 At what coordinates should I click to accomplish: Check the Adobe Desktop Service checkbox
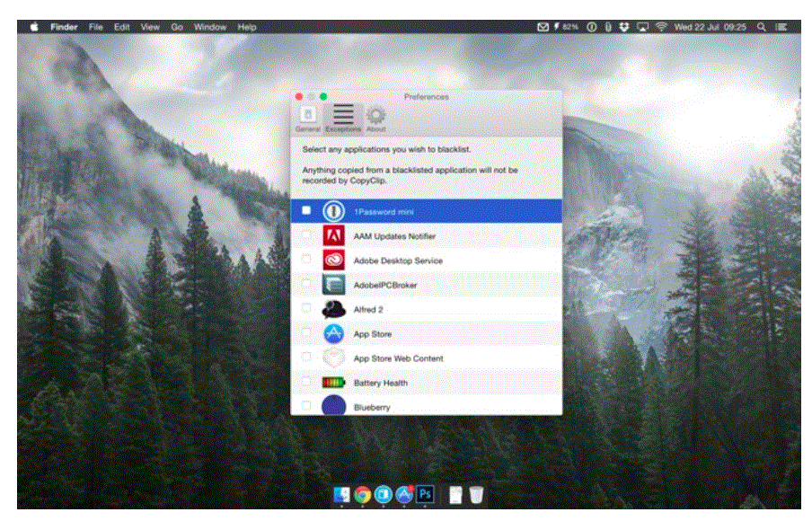tap(306, 259)
